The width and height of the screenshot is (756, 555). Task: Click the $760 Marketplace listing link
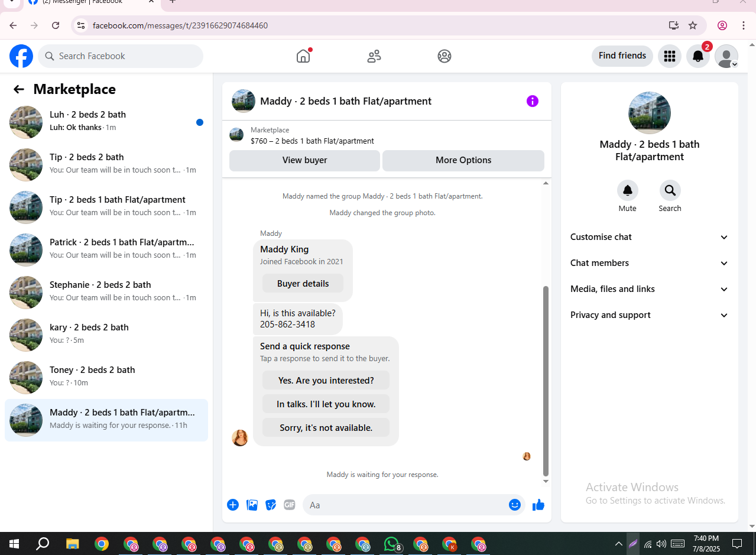(x=312, y=141)
